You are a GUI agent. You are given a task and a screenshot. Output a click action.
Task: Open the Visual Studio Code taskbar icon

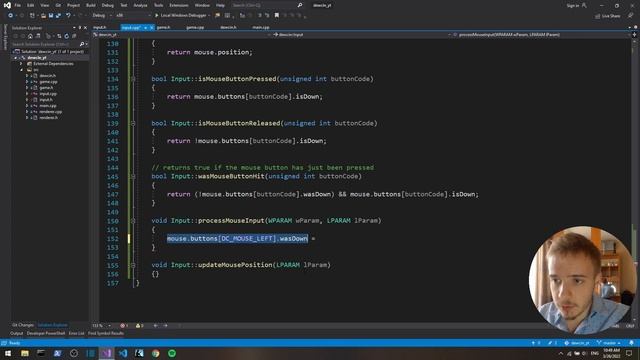[123, 353]
